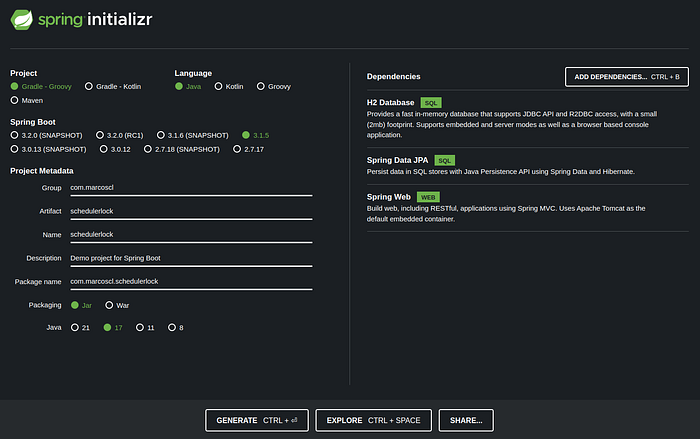Viewport: 700px width, 439px height.
Task: Click the Spring Data JPA dependency title
Action: coord(397,160)
